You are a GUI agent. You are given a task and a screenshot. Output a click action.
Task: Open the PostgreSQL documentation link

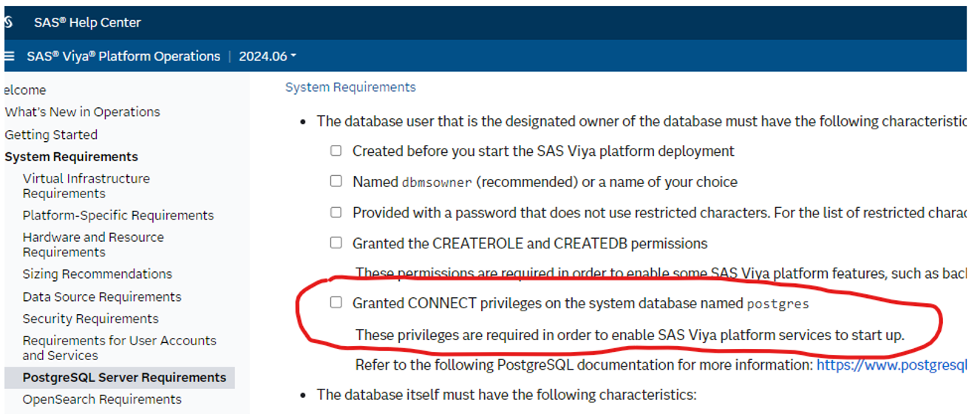(891, 364)
